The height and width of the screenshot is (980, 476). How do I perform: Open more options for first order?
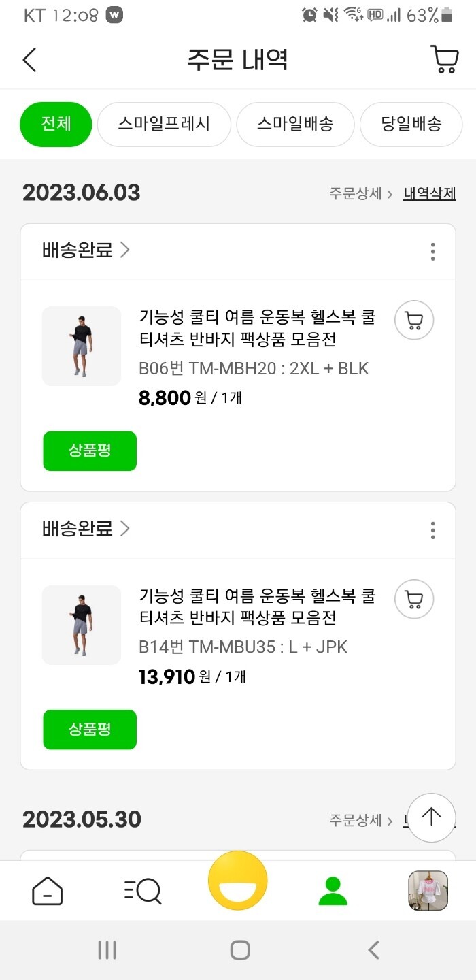(x=433, y=252)
